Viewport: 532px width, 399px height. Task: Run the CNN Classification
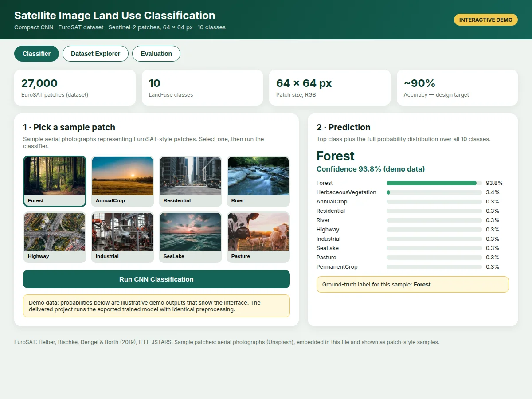pyautogui.click(x=156, y=279)
